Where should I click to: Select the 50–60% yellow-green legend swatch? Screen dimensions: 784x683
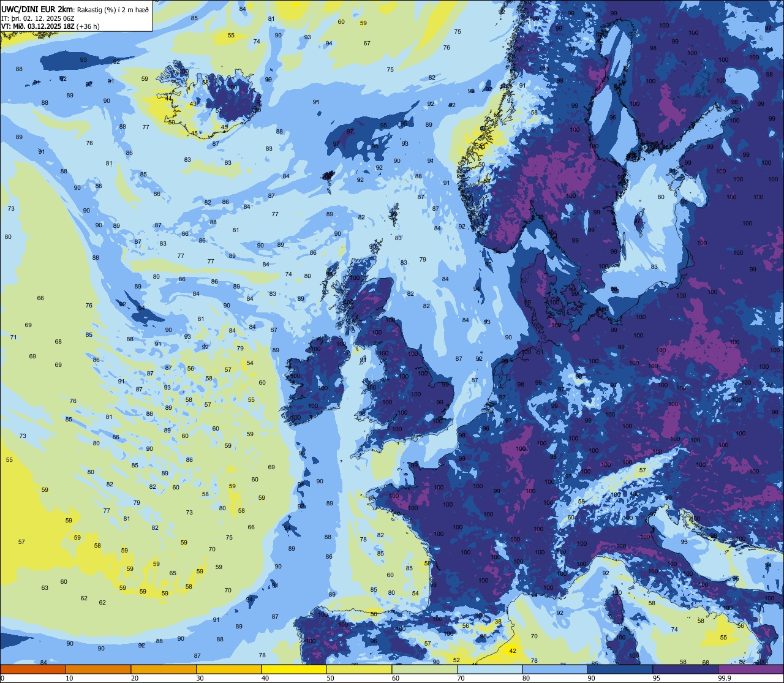pyautogui.click(x=359, y=669)
